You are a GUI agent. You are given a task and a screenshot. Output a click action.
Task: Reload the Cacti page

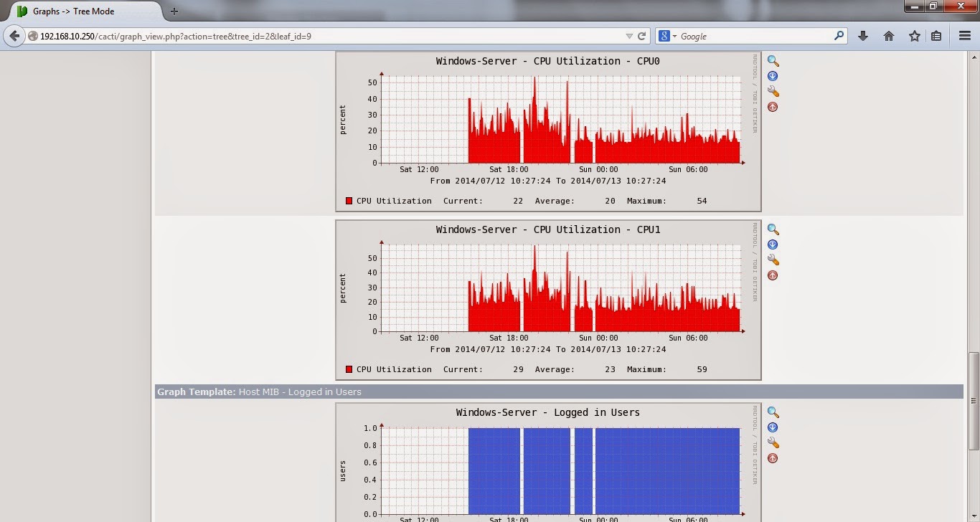(x=642, y=36)
